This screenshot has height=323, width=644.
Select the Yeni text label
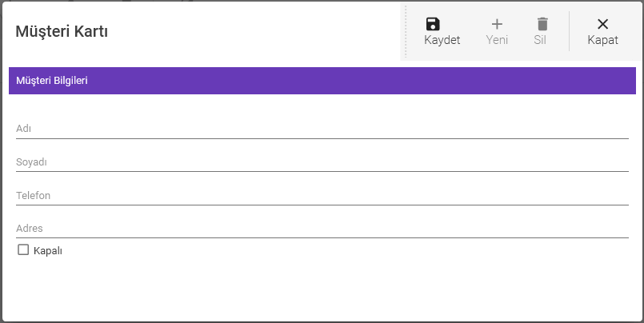[497, 40]
